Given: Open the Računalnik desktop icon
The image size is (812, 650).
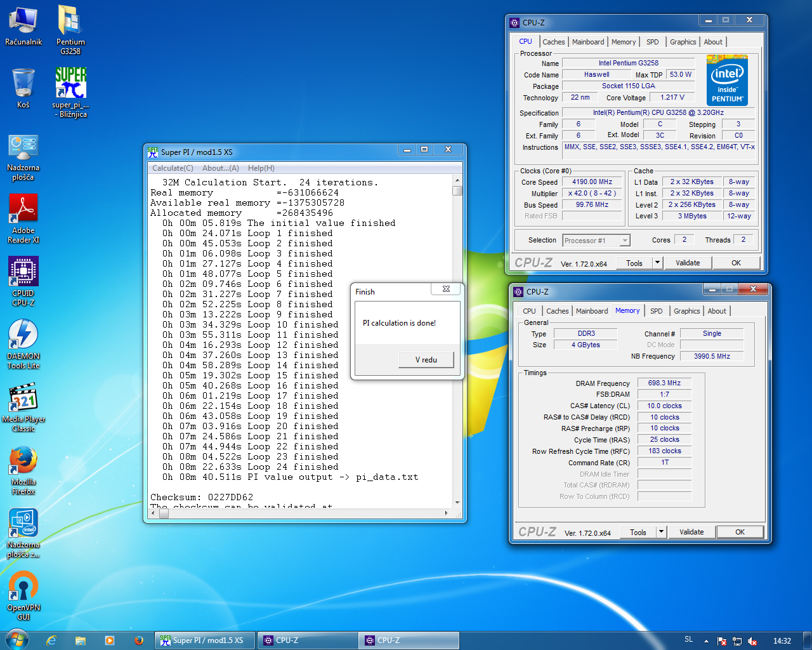Looking at the screenshot, I should coord(23,25).
